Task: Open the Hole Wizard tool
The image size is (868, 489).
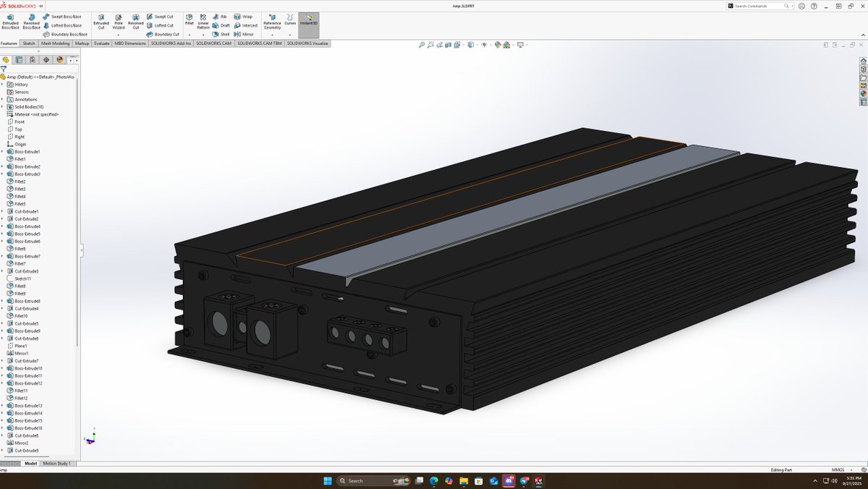Action: (119, 22)
